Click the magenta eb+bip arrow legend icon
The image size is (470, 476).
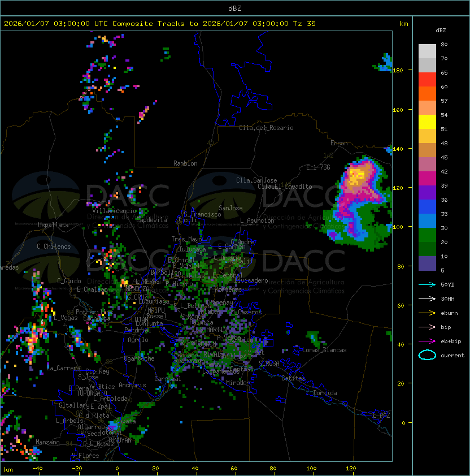(x=427, y=341)
